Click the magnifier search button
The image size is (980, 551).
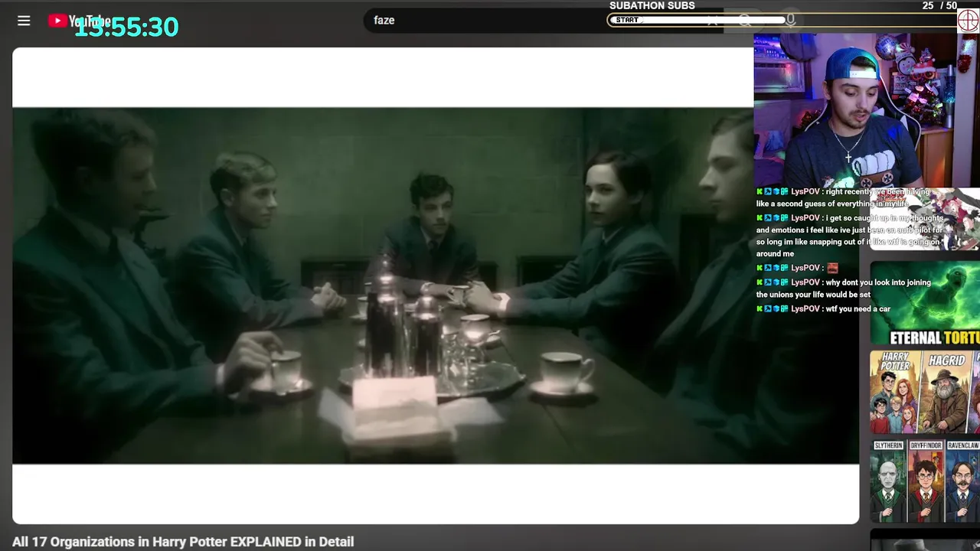744,21
